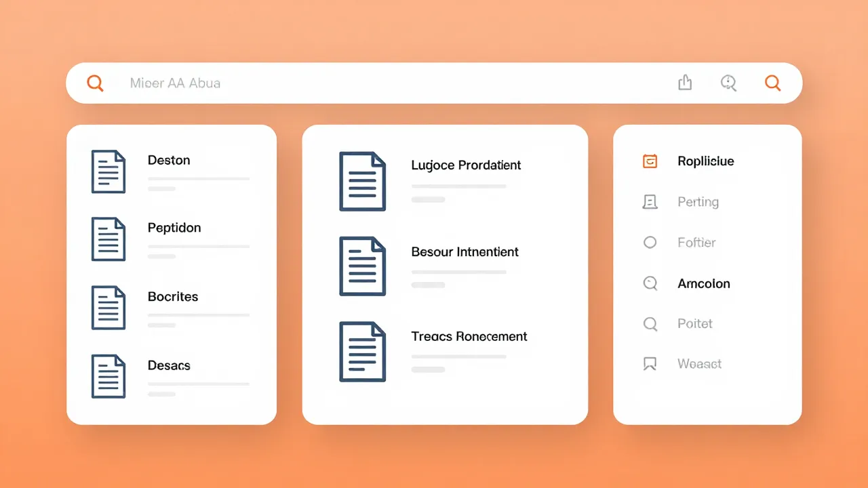
Task: Click the search input field text
Action: [175, 83]
